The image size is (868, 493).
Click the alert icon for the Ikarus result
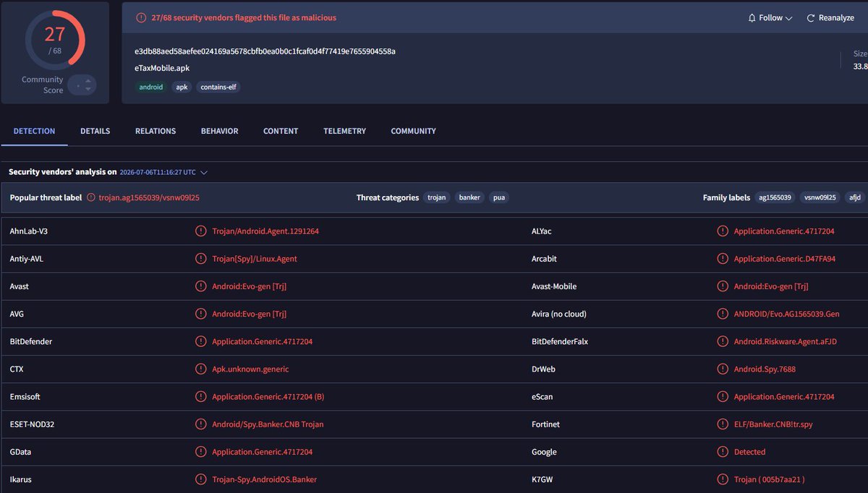pos(200,479)
